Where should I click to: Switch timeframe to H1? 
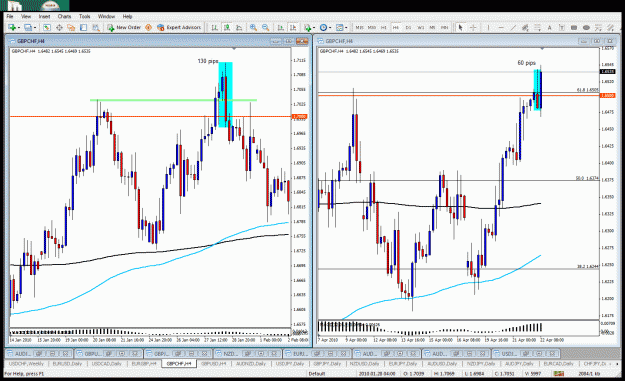click(384, 27)
